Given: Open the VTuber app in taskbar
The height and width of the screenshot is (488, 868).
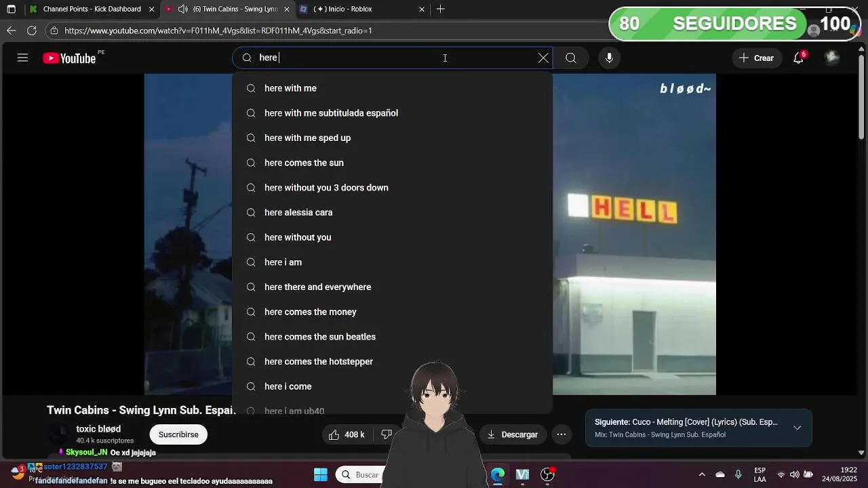Looking at the screenshot, I should click(x=522, y=474).
